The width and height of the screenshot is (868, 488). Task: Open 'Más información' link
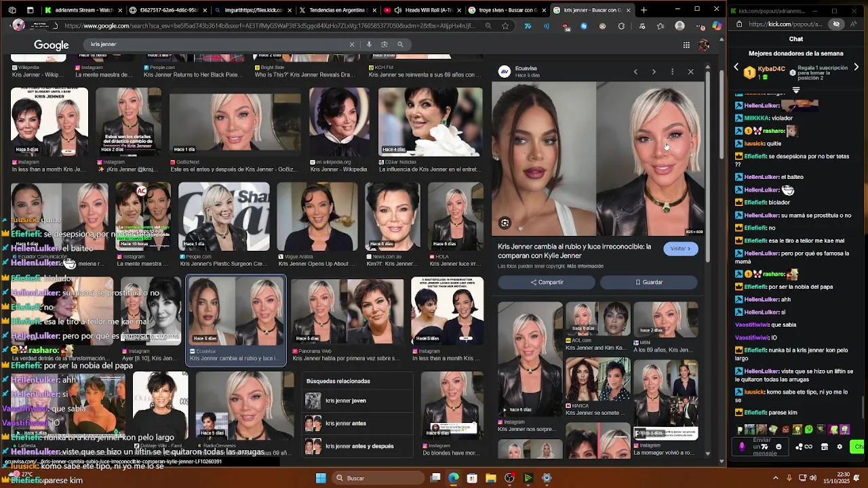(x=585, y=266)
